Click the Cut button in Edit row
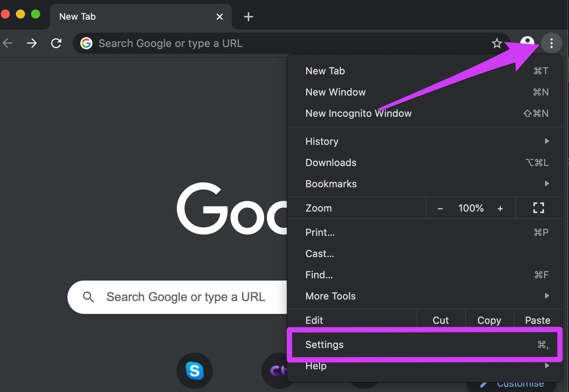Screen dimensions: 569x392 441,320
